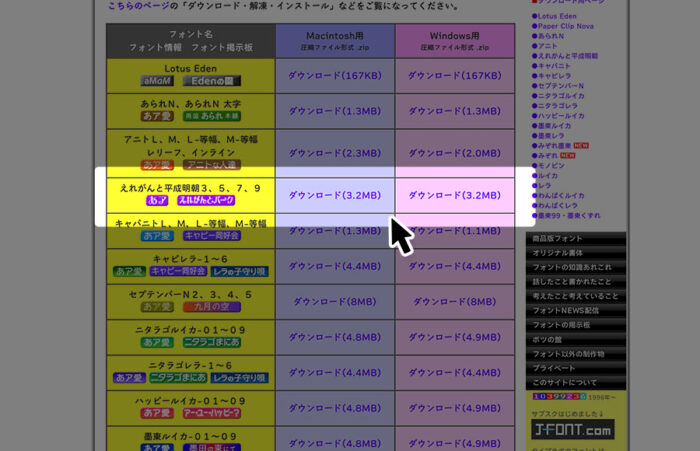Click the J-FONT.com banner logo
This screenshot has height=451, width=700.
pyautogui.click(x=572, y=431)
